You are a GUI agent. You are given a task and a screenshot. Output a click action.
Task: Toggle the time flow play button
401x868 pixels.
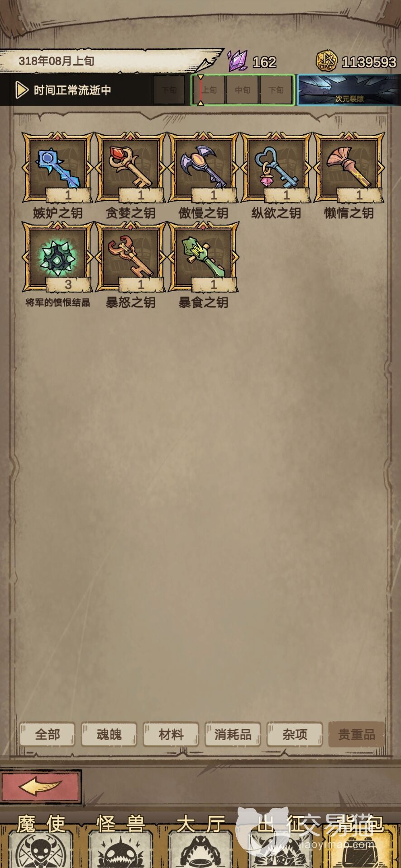coord(21,90)
